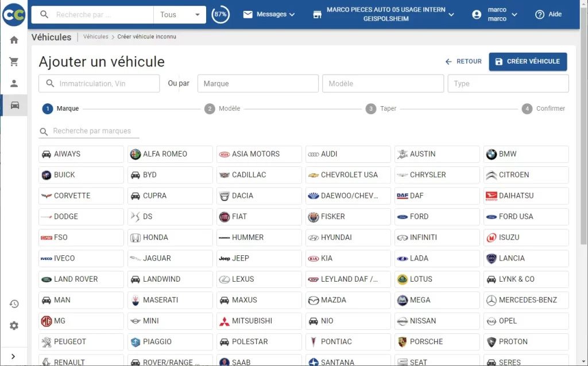Click the Porsche crest logo
Viewport: 588px width, 366px height.
[403, 342]
